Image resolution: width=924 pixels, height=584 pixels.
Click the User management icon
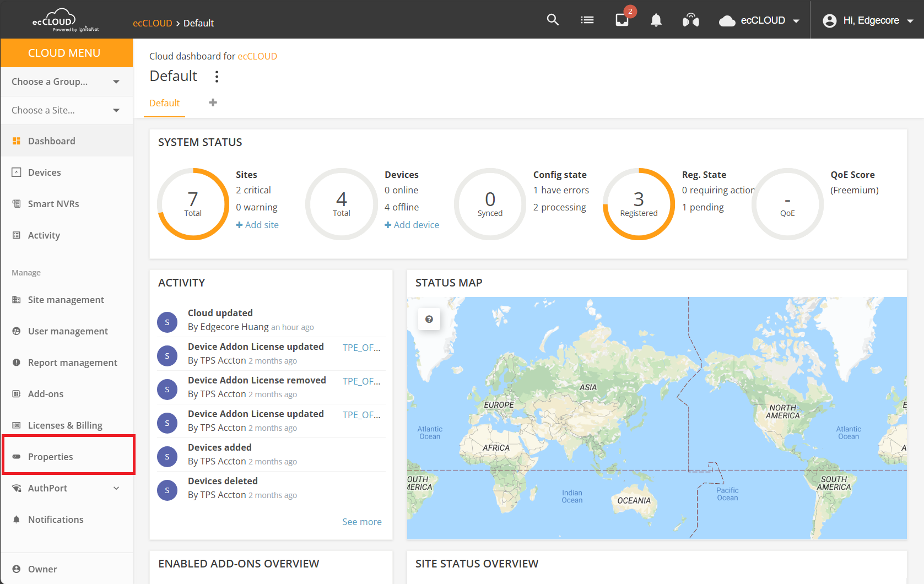17,331
